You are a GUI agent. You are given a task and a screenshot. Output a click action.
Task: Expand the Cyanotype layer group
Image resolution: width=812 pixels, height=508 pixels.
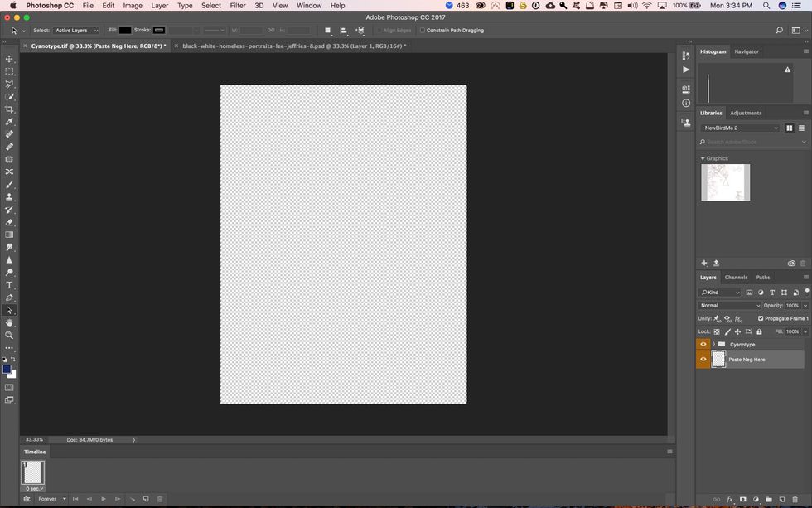pyautogui.click(x=713, y=344)
